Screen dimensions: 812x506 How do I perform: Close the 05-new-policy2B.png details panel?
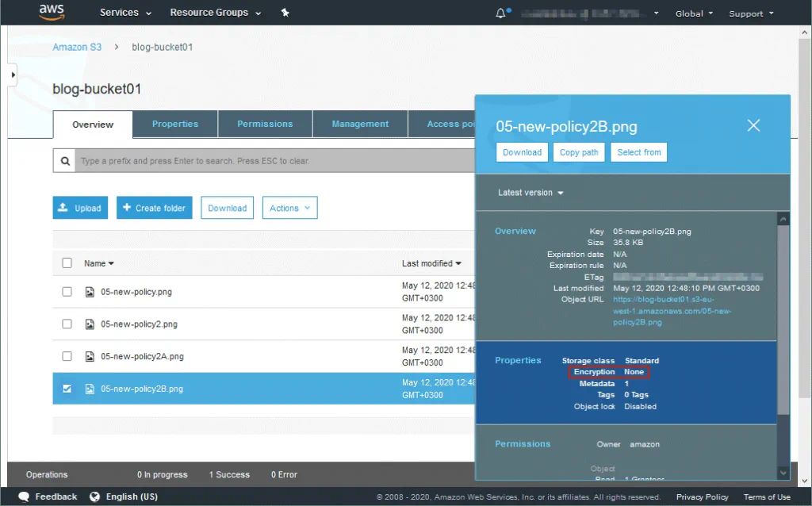click(753, 125)
